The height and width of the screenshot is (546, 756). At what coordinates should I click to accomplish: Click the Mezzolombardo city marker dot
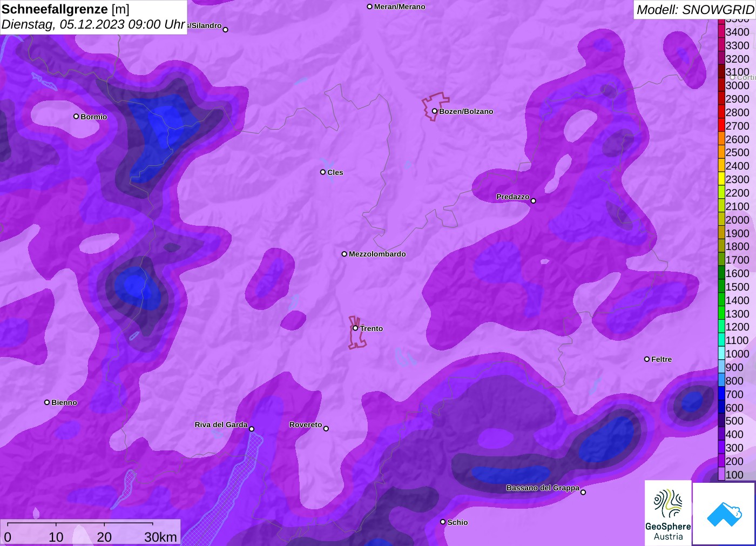pyautogui.click(x=345, y=254)
